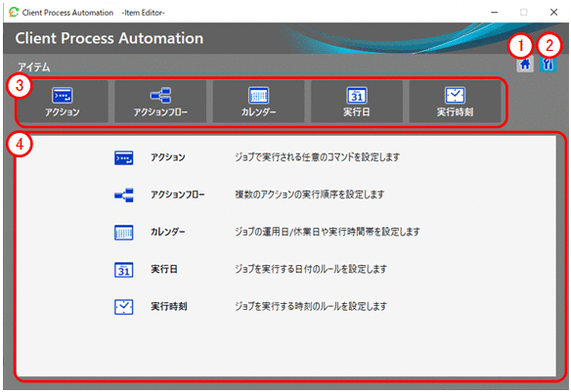Select the 実行時刻 toolbar button

(x=455, y=102)
